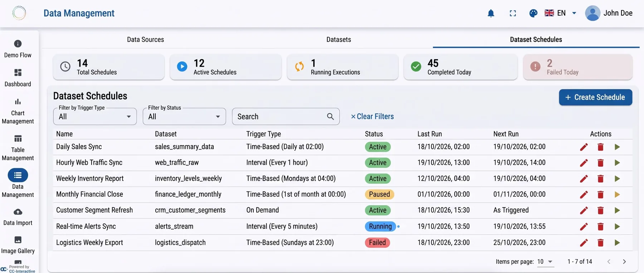Edit Monthly Financial Close schedule
The image size is (644, 273).
(x=584, y=195)
